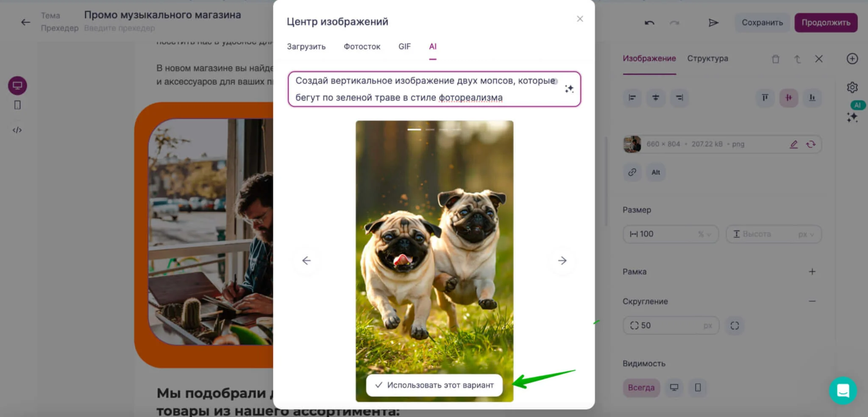This screenshot has width=868, height=417.
Task: Generate image with the sparkle icon
Action: (x=569, y=89)
